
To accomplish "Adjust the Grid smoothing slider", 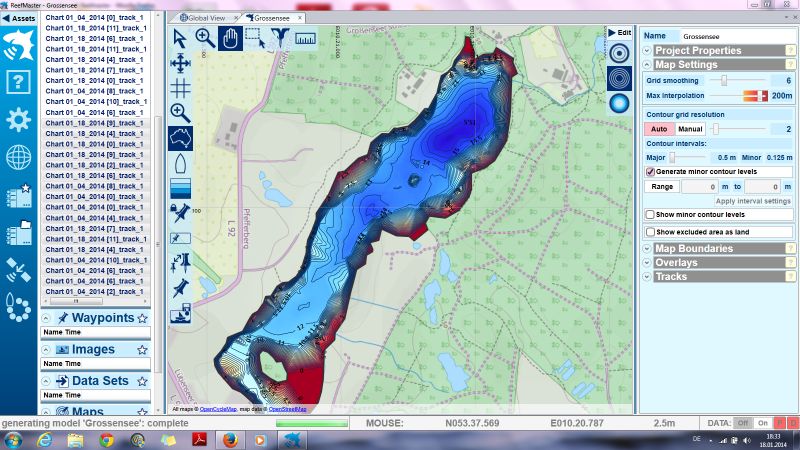I will [x=723, y=80].
